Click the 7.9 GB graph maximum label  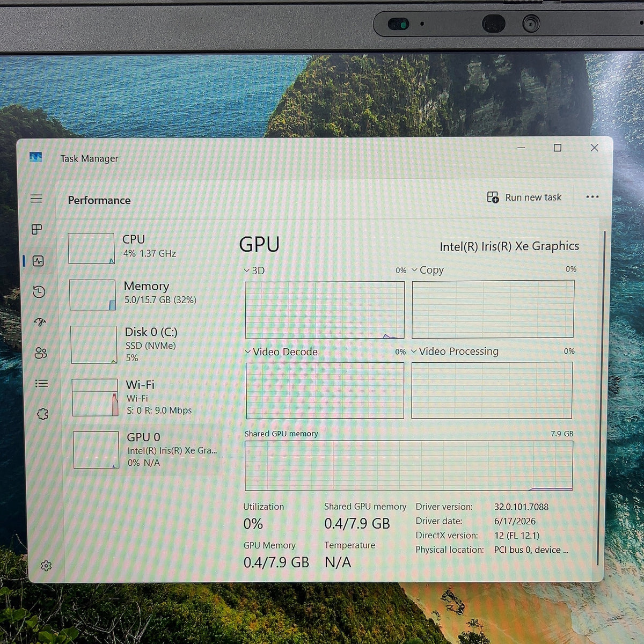562,434
